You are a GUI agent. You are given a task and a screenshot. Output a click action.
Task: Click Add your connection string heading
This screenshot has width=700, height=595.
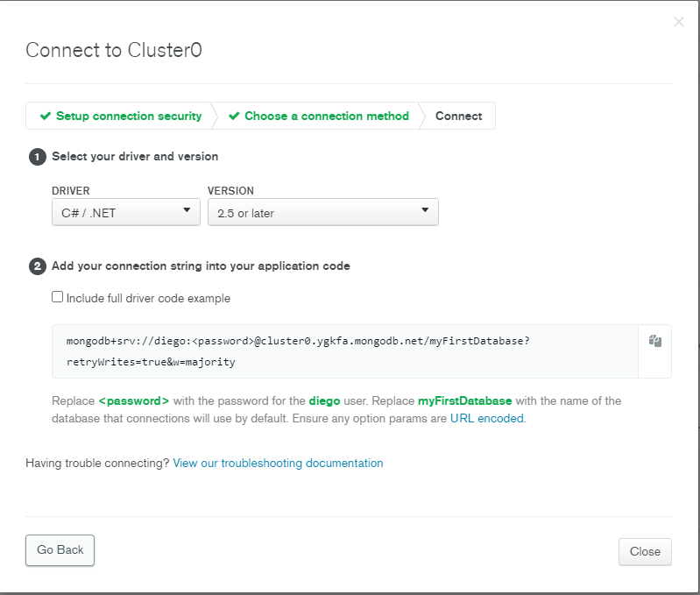click(201, 266)
